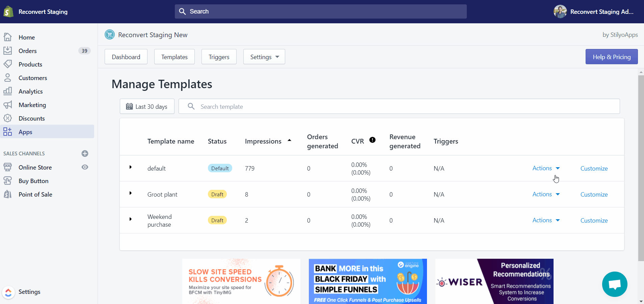Click the Reconvert Staging store name
This screenshot has height=304, width=644.
point(43,11)
